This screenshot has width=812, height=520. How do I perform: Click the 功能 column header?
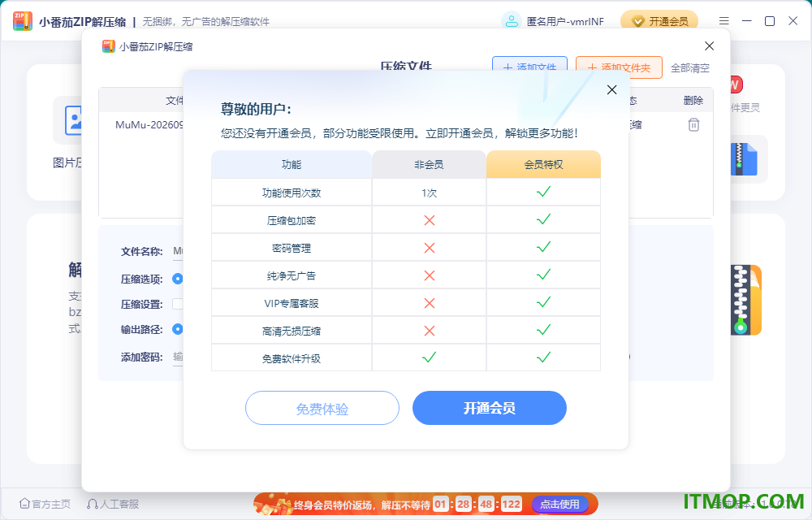pos(292,165)
